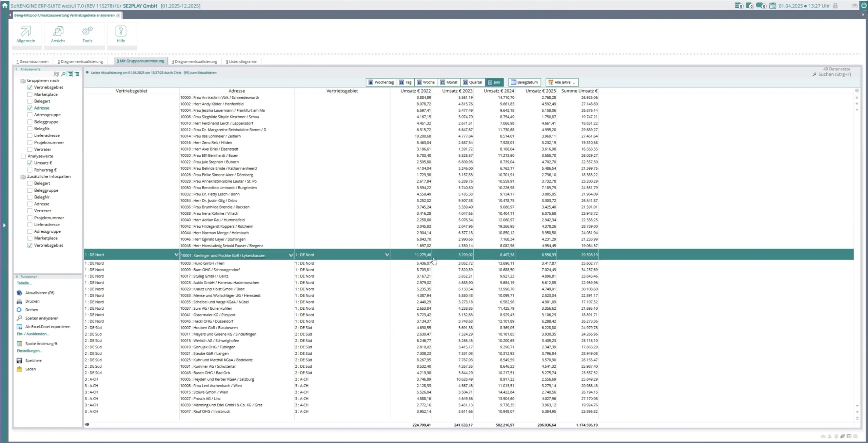
Task: Open the Hilfe question mark icon
Action: [121, 32]
